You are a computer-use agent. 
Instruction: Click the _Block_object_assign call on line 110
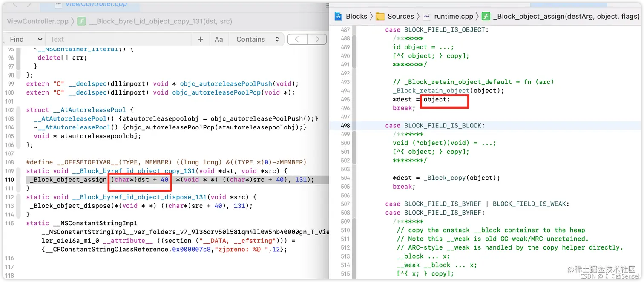[x=69, y=180]
